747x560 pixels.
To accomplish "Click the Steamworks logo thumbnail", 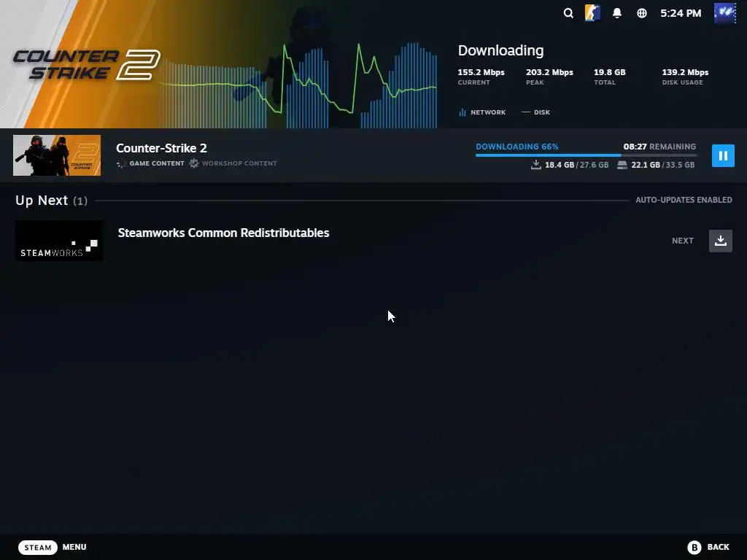I will click(x=58, y=241).
